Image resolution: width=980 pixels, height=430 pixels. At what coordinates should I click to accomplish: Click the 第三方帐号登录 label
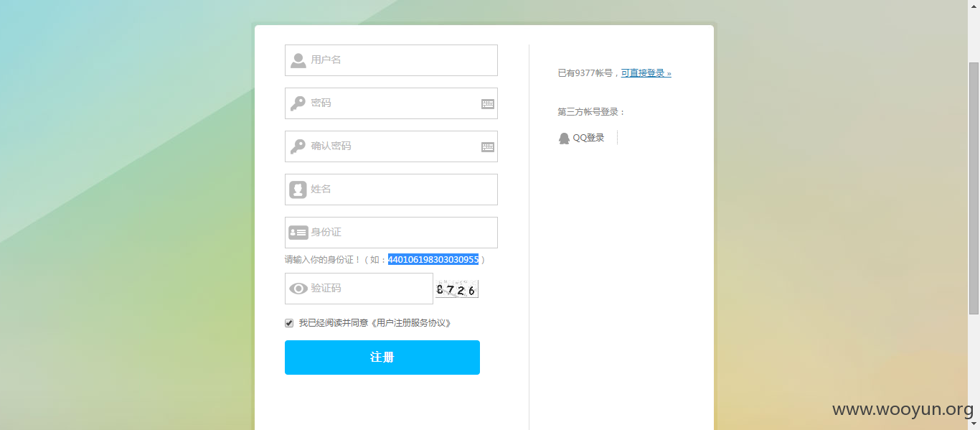(592, 112)
